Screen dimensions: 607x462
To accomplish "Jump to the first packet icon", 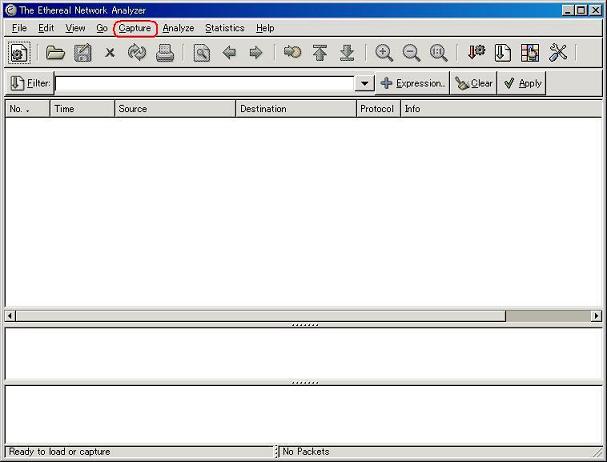I will [x=320, y=53].
